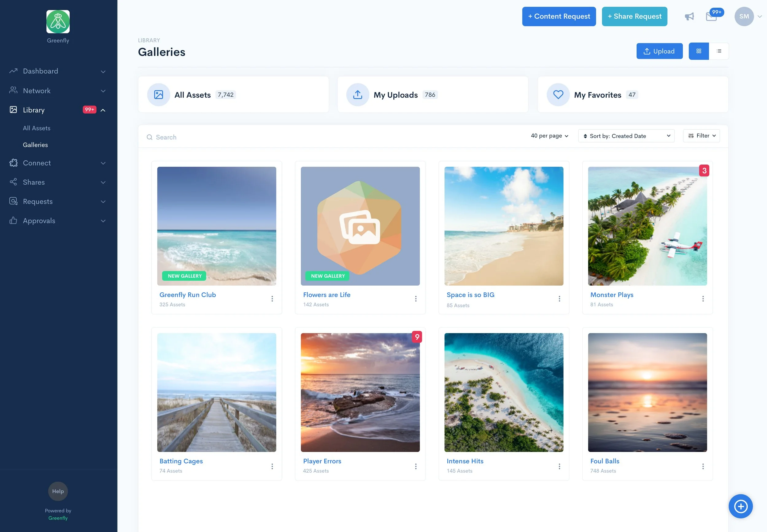Open Greenfly Run Club options menu
This screenshot has width=767, height=532.
(272, 299)
